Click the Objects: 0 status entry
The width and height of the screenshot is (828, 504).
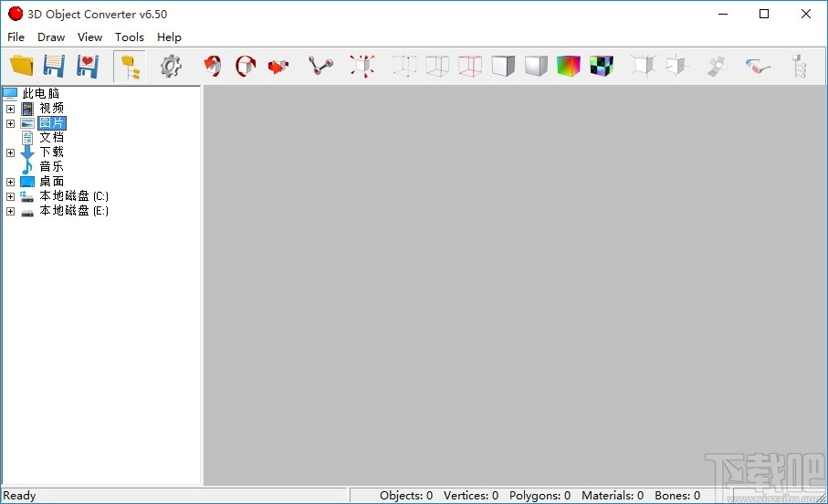[x=406, y=496]
